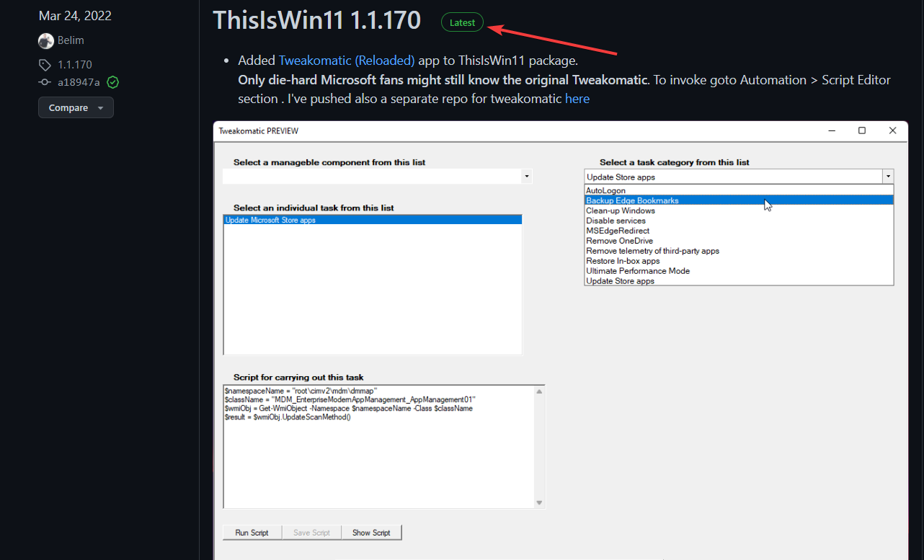Open Belim's profile
Viewport: 924px width, 560px height.
pos(70,40)
